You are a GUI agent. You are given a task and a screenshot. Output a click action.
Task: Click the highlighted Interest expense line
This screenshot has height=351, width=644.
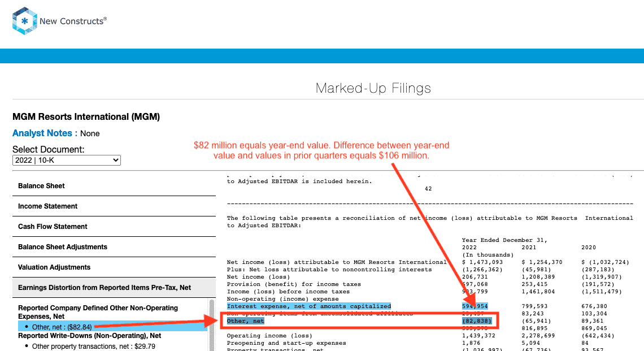(x=309, y=306)
